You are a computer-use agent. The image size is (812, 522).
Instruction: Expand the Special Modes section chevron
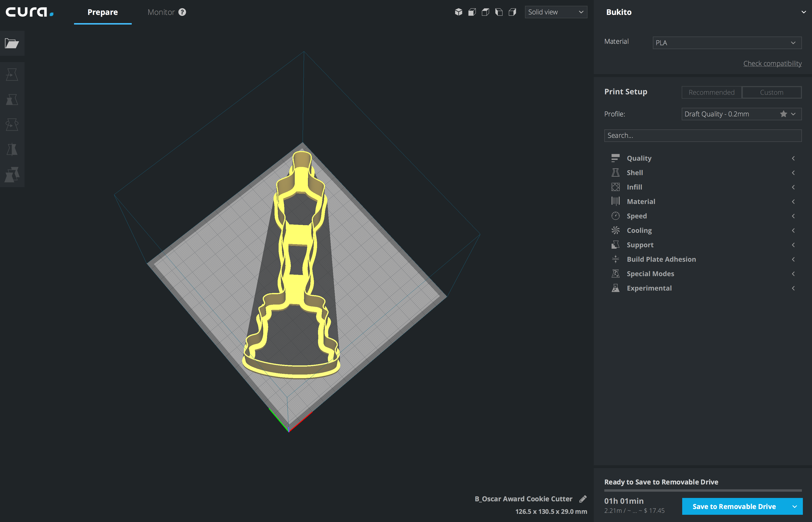793,274
